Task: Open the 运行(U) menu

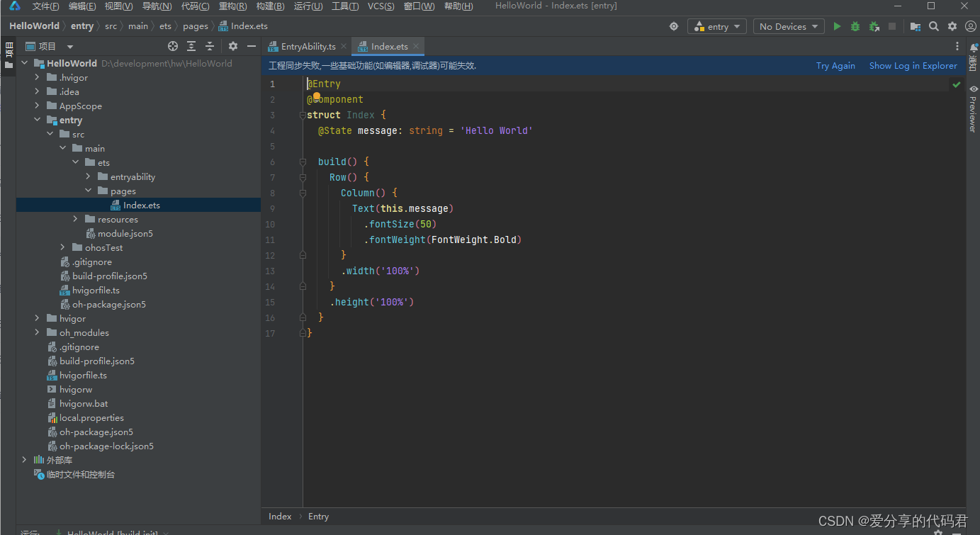Action: (308, 6)
